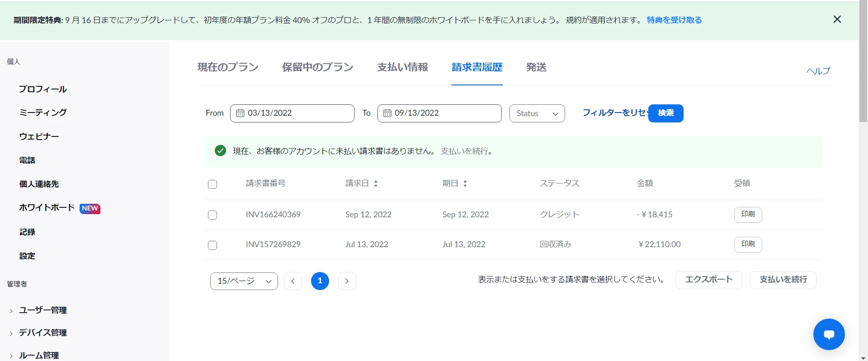
Task: Dismiss the promotional banner with X
Action: coord(837,19)
